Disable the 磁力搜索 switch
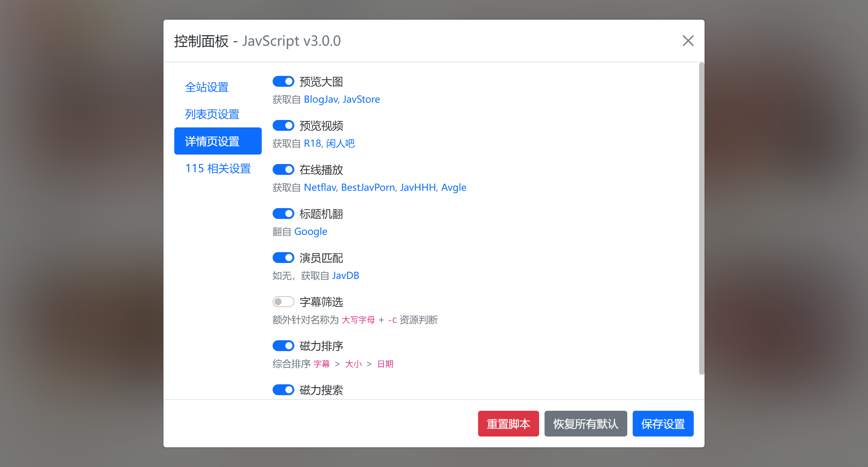This screenshot has height=467, width=868. [x=283, y=390]
